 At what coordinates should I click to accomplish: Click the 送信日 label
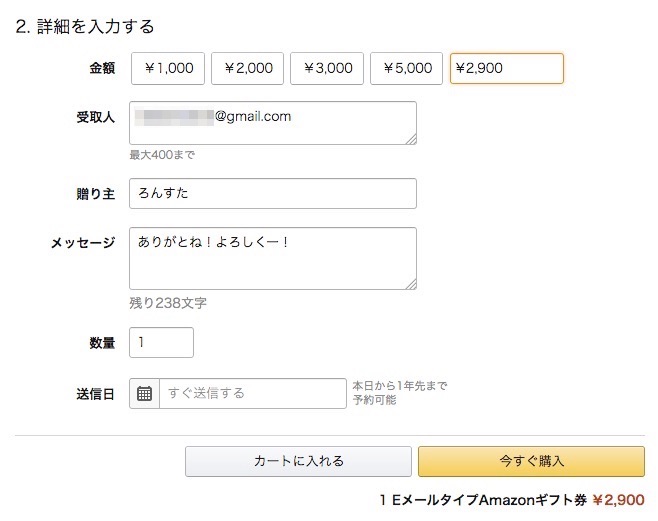pyautogui.click(x=96, y=394)
